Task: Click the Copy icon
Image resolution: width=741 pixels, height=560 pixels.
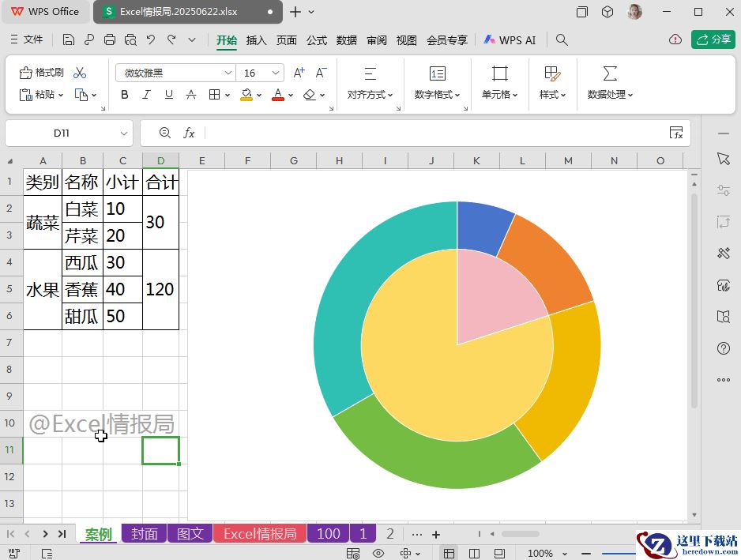Action: click(x=81, y=95)
